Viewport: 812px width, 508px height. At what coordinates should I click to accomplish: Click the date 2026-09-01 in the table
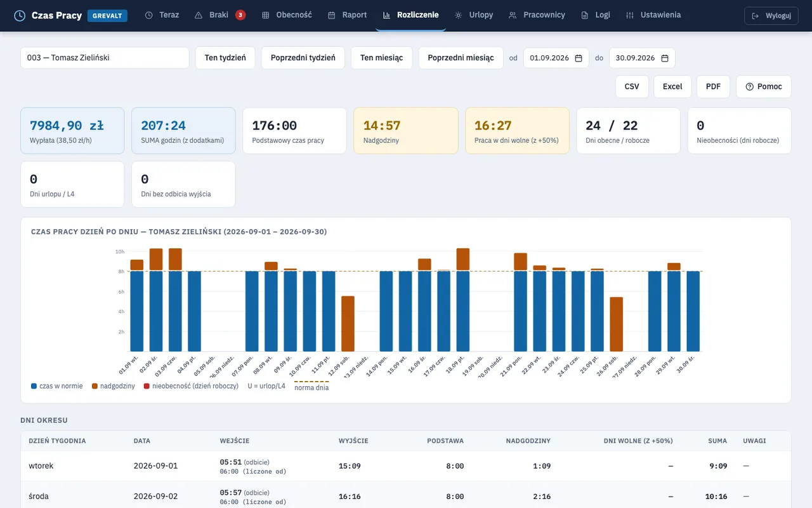click(x=155, y=465)
